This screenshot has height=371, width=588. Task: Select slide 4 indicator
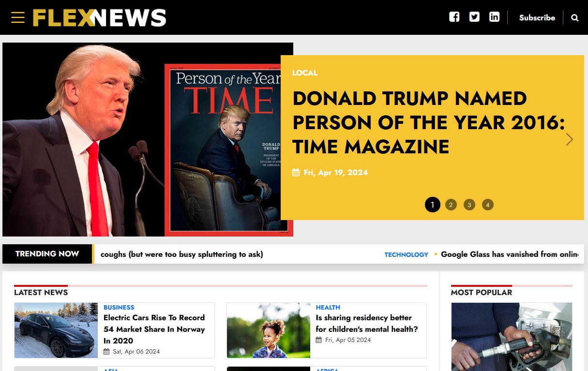[x=488, y=205]
